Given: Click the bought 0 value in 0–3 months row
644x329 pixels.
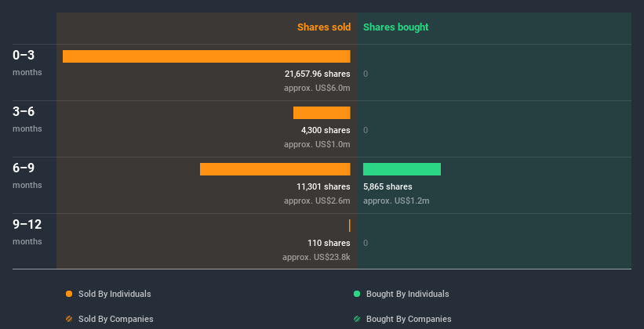Looking at the screenshot, I should coord(366,74).
